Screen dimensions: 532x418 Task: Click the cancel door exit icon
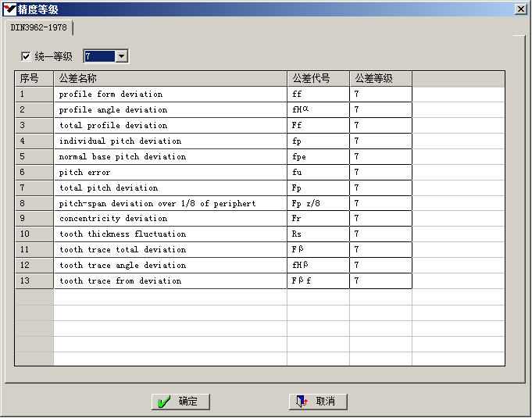tap(302, 402)
